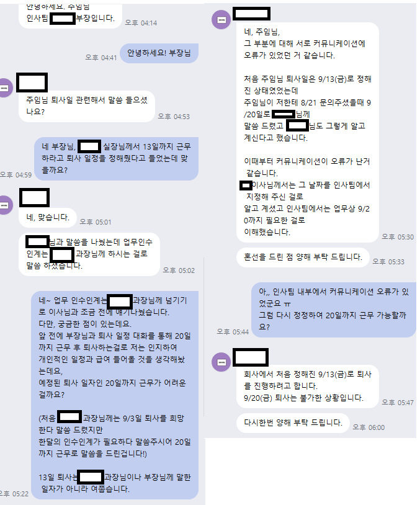Select the 혼선을 드린 점 양해 부탁 드립니다 bubble

(303, 257)
